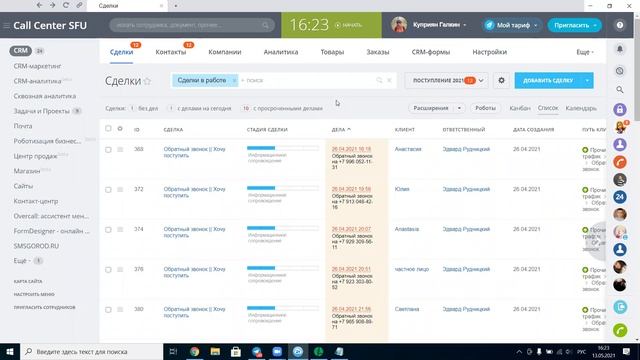Click the Роботы button
Image resolution: width=640 pixels, height=360 pixels.
pyautogui.click(x=485, y=108)
